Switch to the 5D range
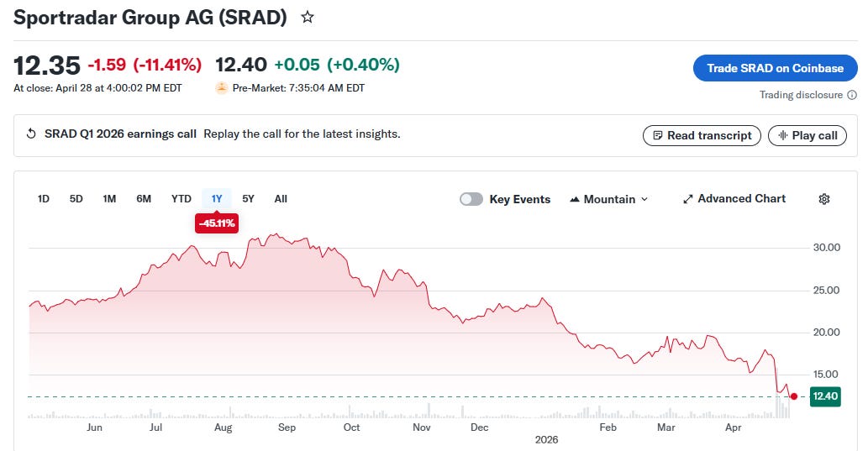The image size is (868, 451). coord(76,199)
